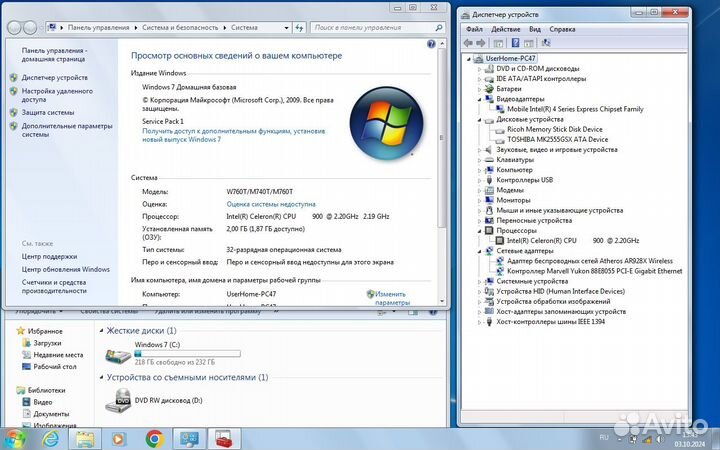Open help icon in System window

pos(431,44)
